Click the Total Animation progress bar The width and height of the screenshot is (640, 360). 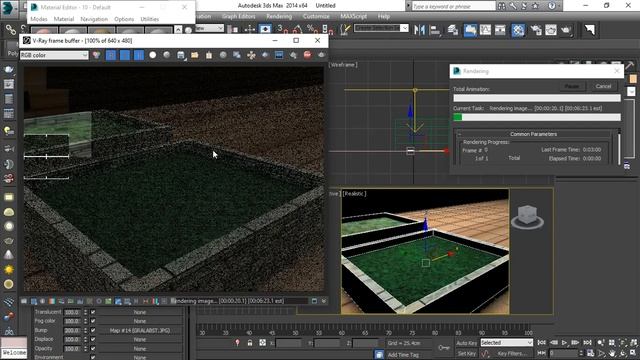point(537,98)
